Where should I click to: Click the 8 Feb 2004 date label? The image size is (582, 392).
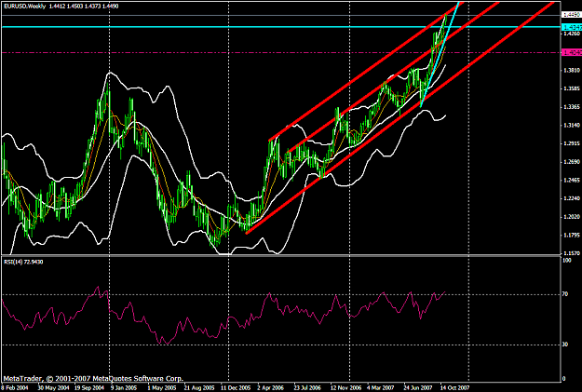click(x=15, y=388)
